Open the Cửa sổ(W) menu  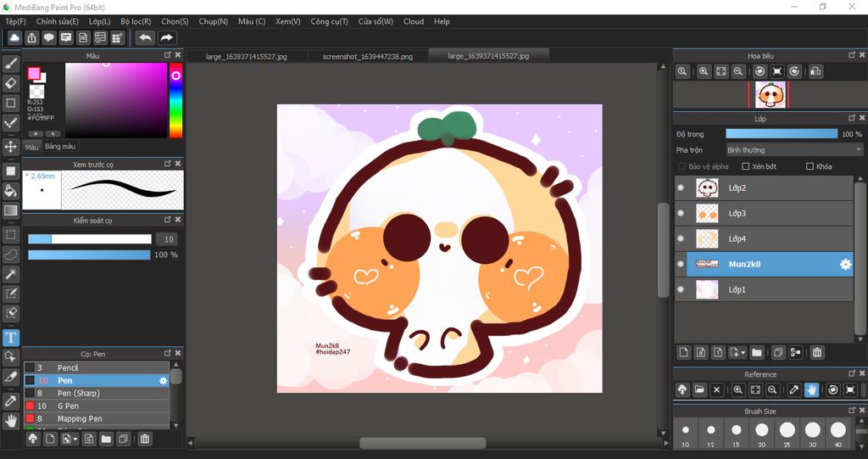click(376, 21)
